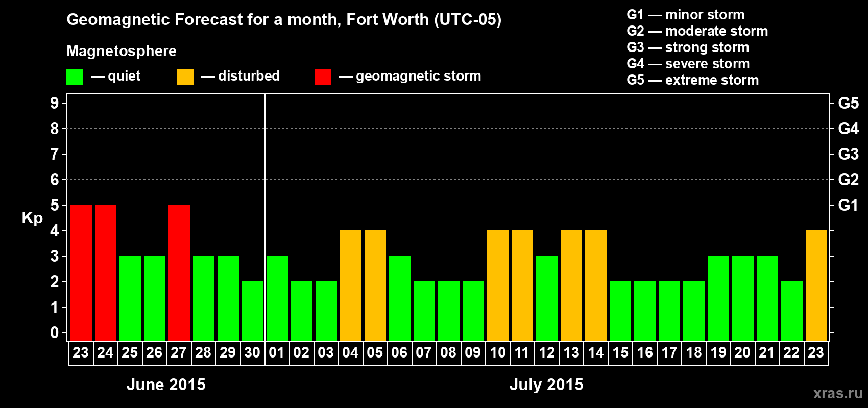
Task: Click the green quiet legend swatch
Action: 75,77
